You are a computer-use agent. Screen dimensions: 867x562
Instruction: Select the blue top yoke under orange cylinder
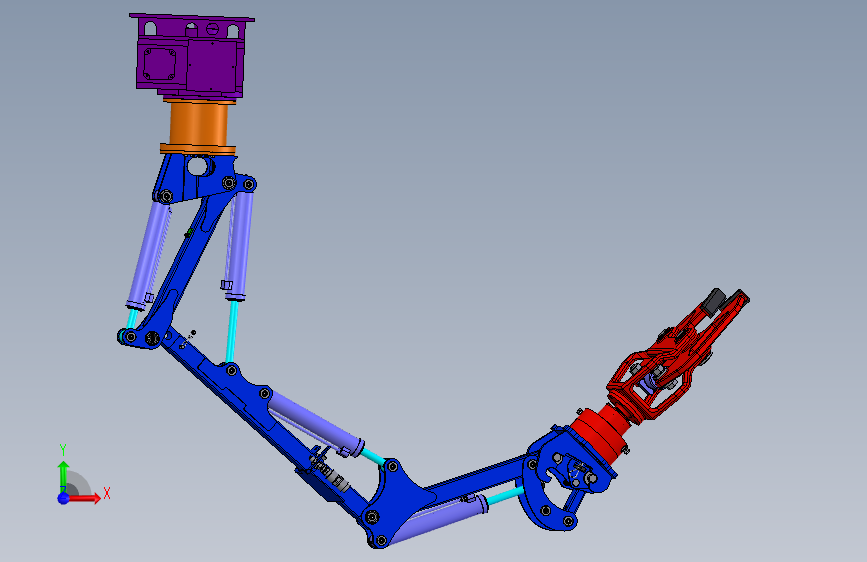tap(197, 177)
